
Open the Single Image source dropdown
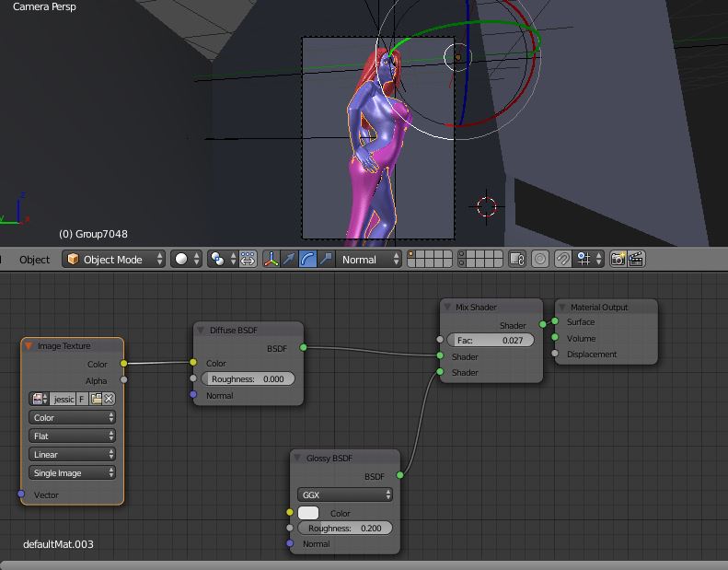[73, 473]
